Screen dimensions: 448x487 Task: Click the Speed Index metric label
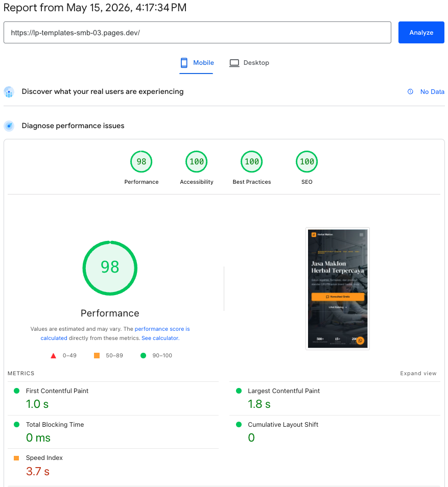coord(44,458)
